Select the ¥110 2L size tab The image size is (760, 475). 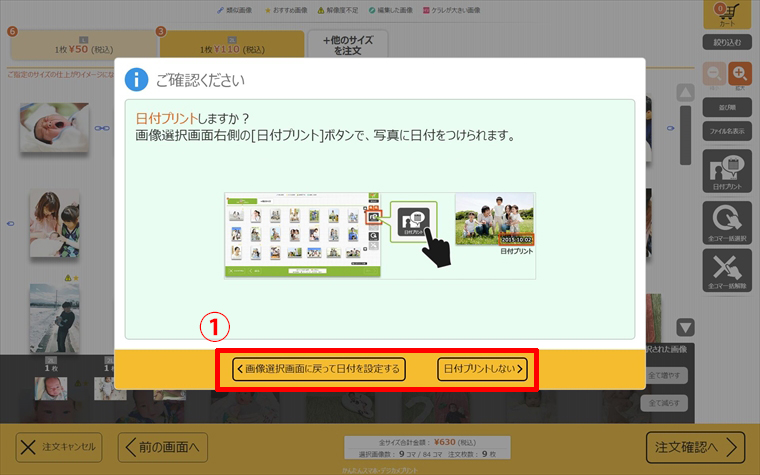point(231,46)
